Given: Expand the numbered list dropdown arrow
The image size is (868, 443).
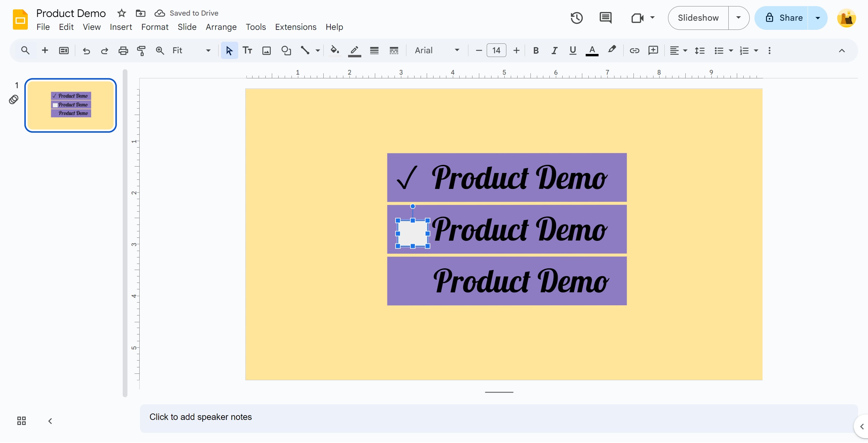Looking at the screenshot, I should click(756, 51).
